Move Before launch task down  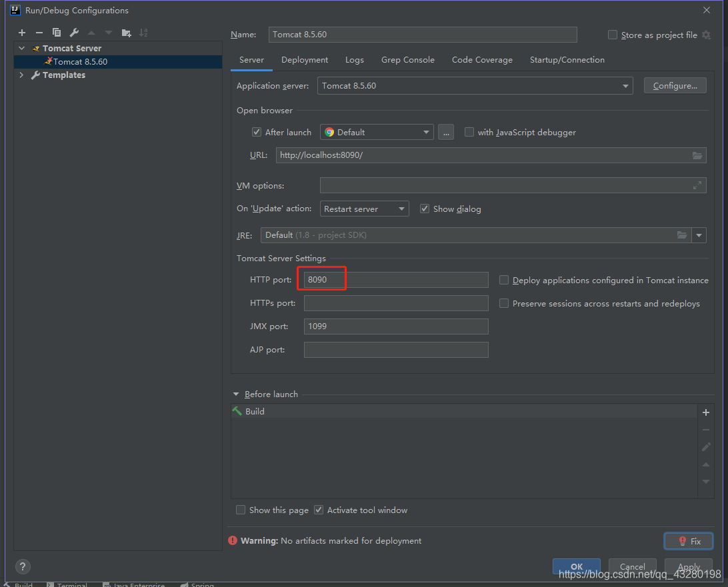[x=706, y=482]
